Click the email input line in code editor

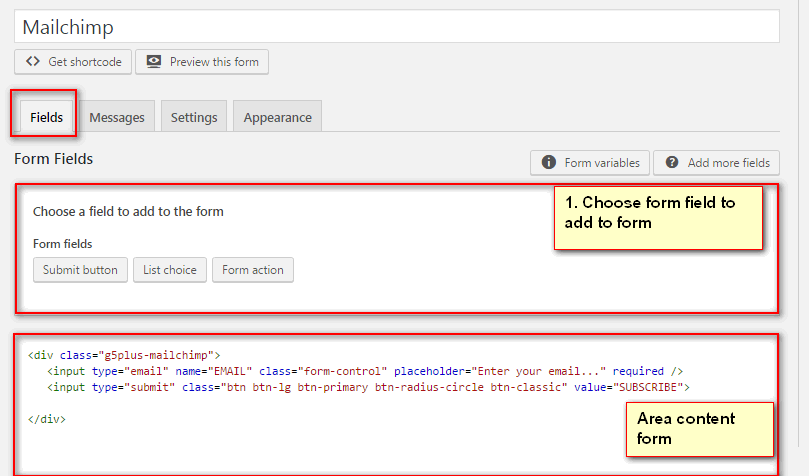[x=365, y=371]
